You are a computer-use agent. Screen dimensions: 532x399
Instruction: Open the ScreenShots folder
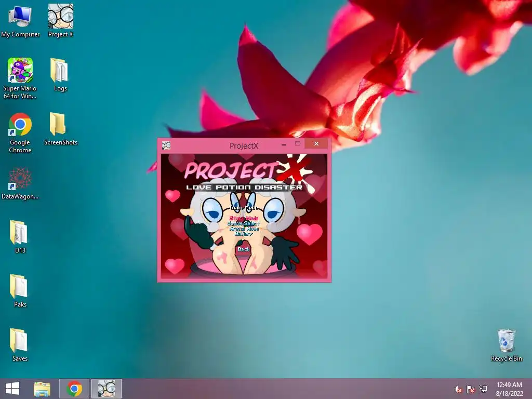click(x=60, y=129)
